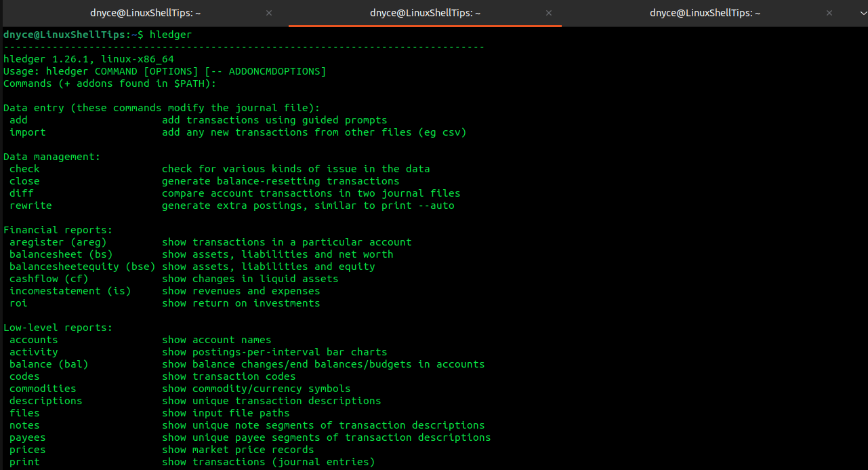Click the 'activity' command name
This screenshot has height=470, width=868.
34,352
